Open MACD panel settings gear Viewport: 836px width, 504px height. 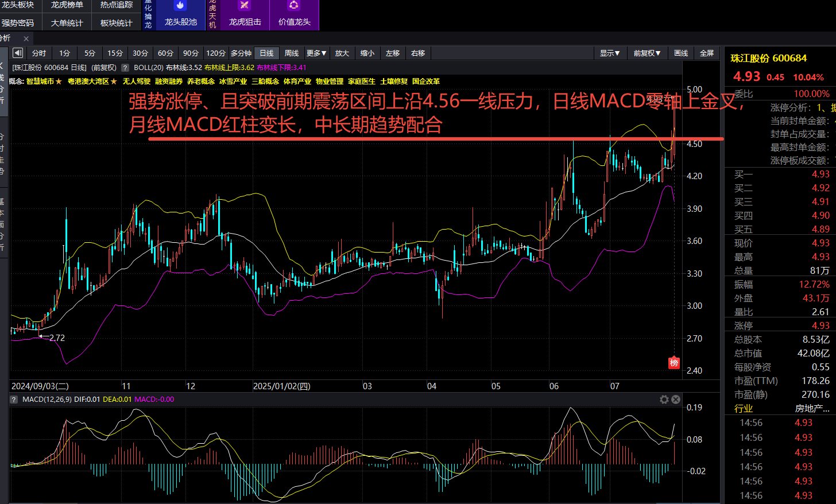tap(664, 400)
